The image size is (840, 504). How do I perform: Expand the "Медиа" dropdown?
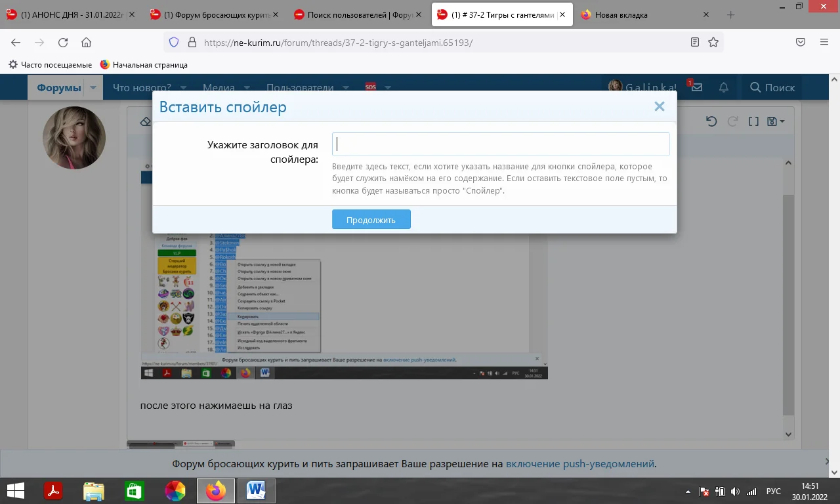pyautogui.click(x=246, y=87)
